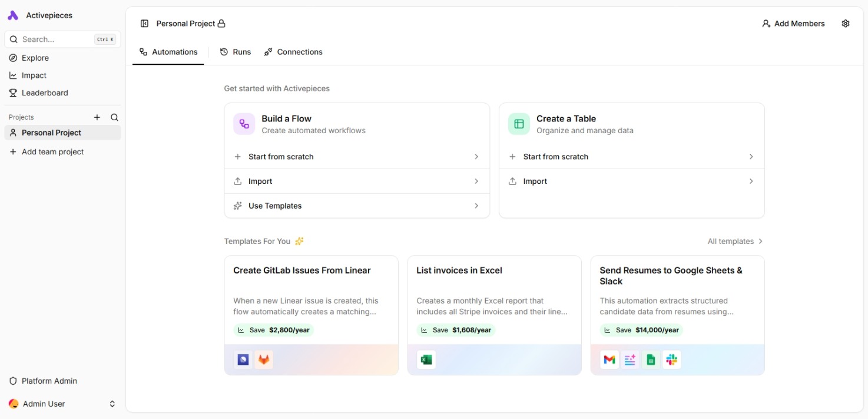Click the Save $14,000/year badge
This screenshot has width=868, height=419.
(642, 330)
